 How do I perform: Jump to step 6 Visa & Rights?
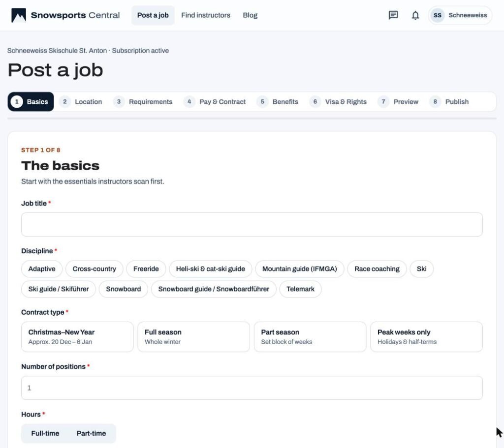pyautogui.click(x=338, y=101)
